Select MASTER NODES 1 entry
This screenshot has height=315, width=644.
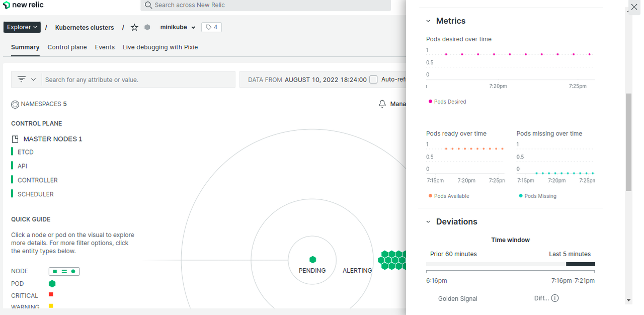47,139
